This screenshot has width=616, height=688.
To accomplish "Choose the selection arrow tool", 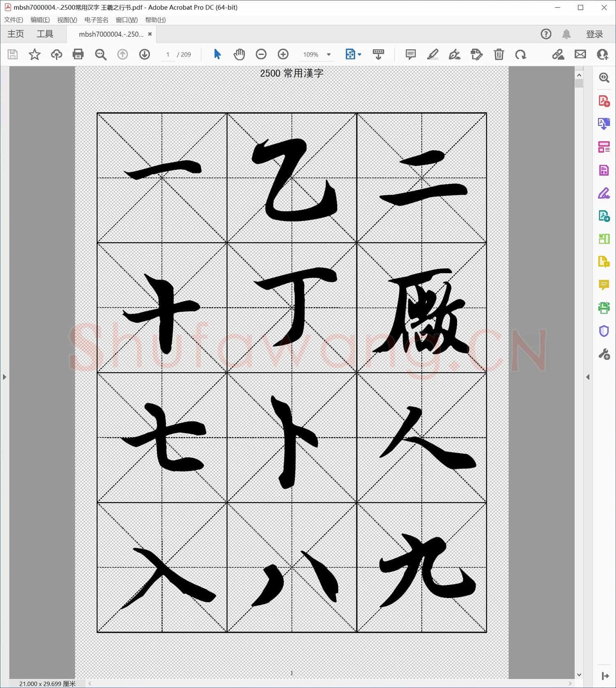I will click(x=217, y=54).
